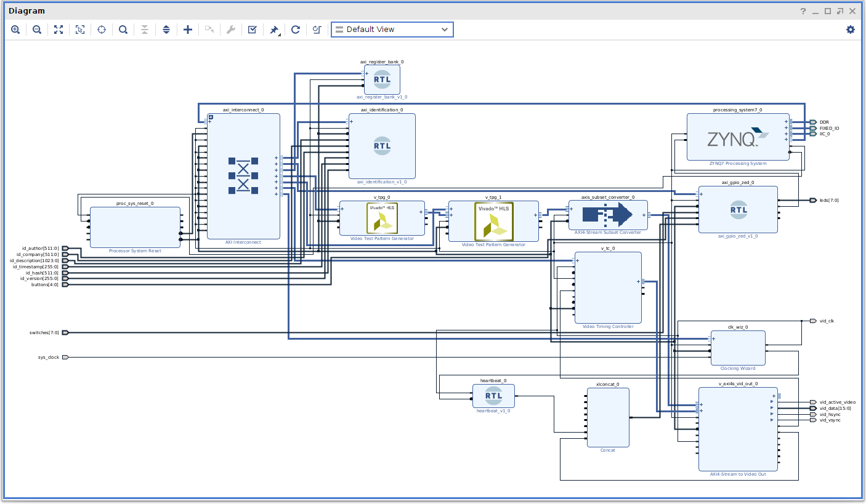The width and height of the screenshot is (866, 504).
Task: Float the Diagram panel window
Action: [x=840, y=11]
